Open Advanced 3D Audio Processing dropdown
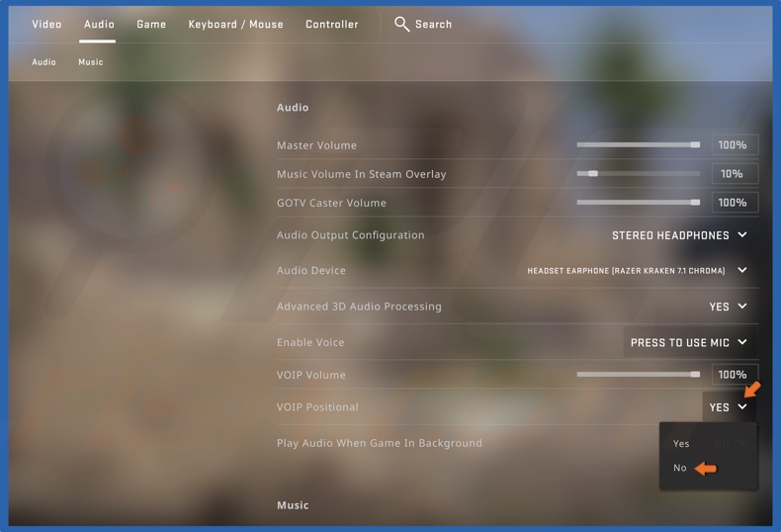 (x=729, y=307)
